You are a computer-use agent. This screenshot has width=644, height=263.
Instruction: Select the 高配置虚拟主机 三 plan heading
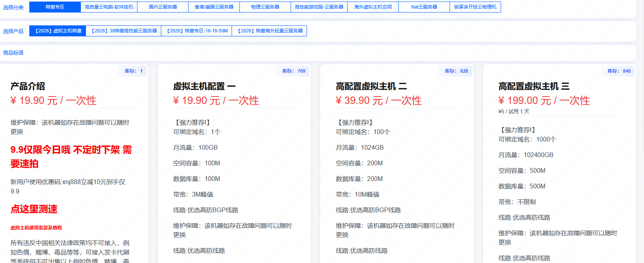[533, 86]
